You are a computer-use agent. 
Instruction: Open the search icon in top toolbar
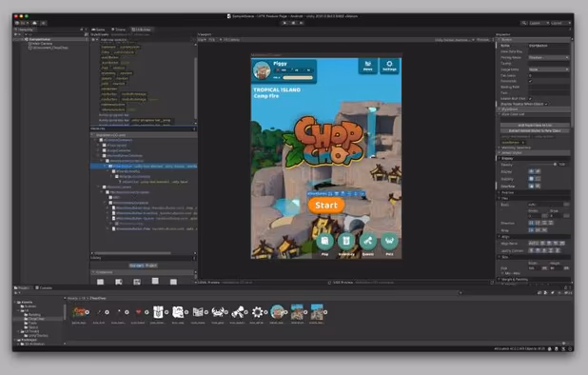523,23
